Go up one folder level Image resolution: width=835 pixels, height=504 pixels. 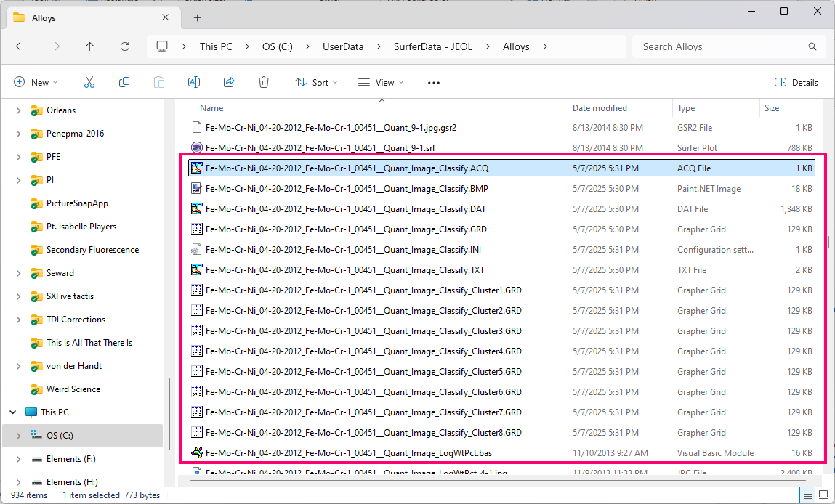pyautogui.click(x=90, y=46)
